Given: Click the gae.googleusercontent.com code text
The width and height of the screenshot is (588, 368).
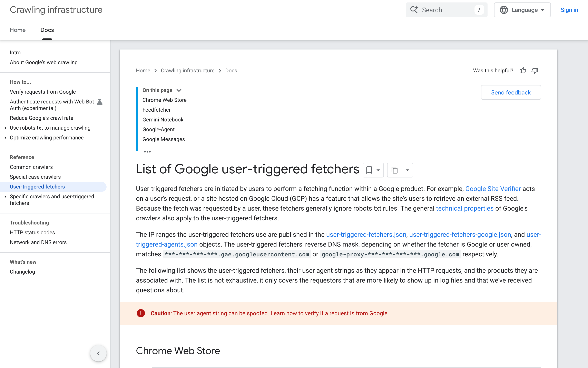Looking at the screenshot, I should [237, 254].
